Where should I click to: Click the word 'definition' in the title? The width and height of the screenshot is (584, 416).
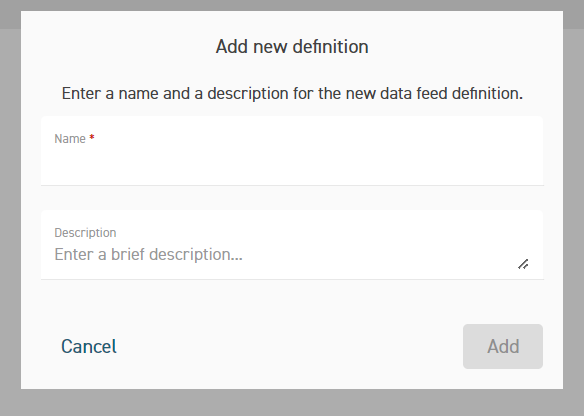point(330,47)
